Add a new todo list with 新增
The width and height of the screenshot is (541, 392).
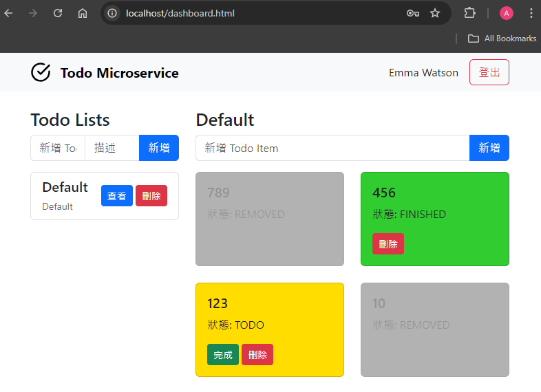(159, 148)
